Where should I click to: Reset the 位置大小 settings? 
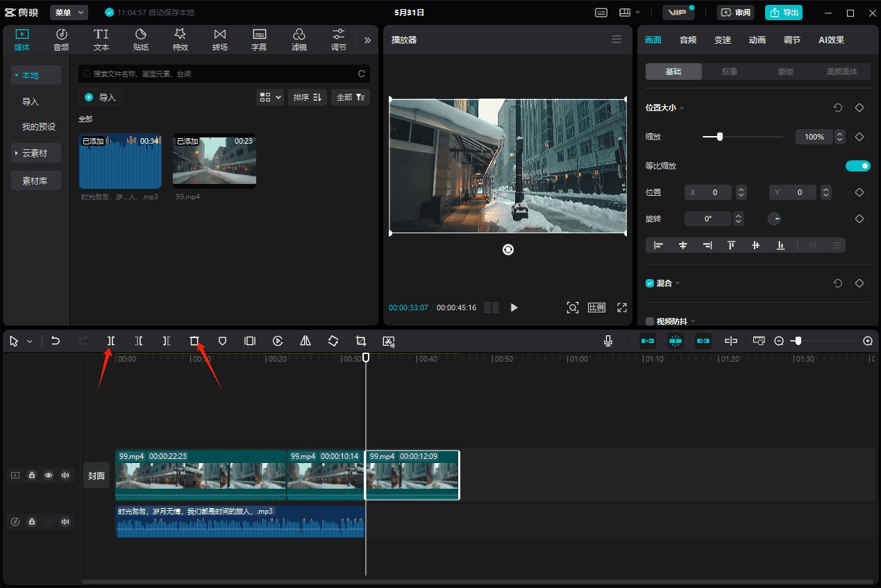coord(838,108)
